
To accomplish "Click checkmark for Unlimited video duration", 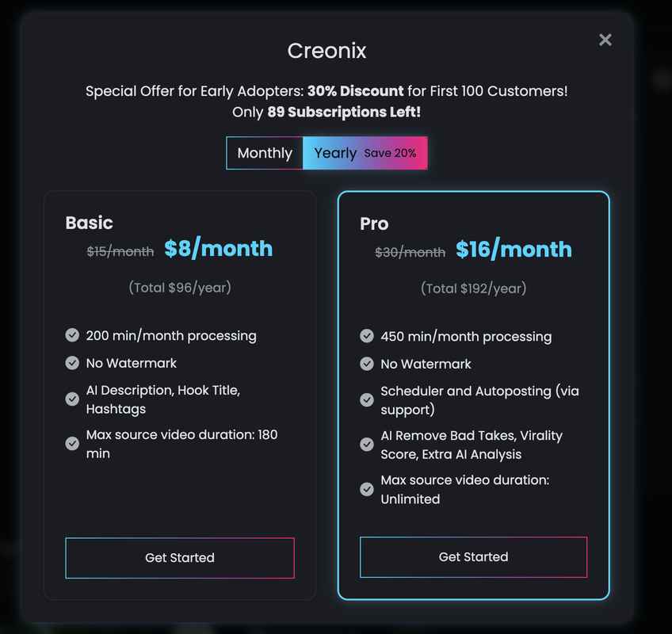I will point(367,489).
